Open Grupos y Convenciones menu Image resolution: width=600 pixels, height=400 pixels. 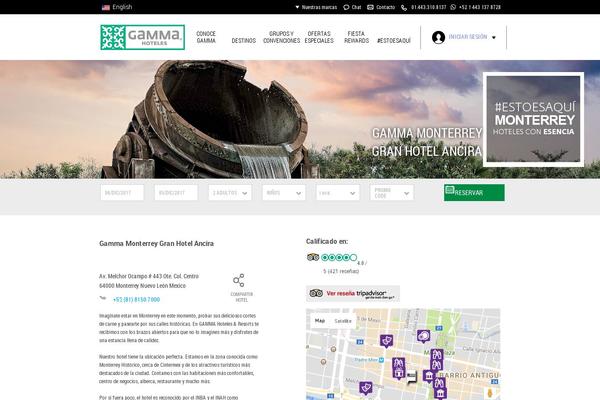(281, 37)
